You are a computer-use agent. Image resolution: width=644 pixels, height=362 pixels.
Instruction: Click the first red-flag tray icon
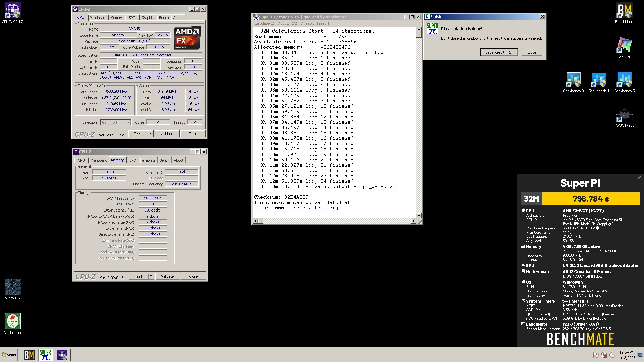pyautogui.click(x=596, y=355)
